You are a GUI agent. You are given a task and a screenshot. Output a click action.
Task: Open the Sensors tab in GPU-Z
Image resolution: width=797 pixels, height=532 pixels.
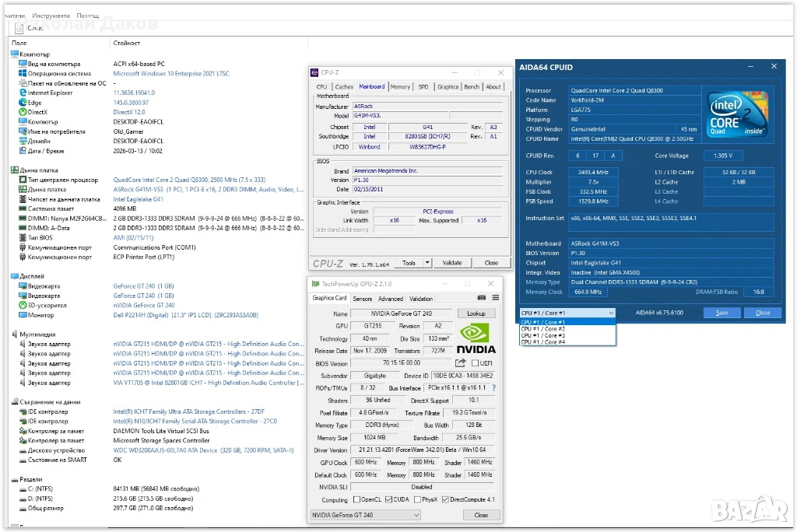[x=362, y=299]
